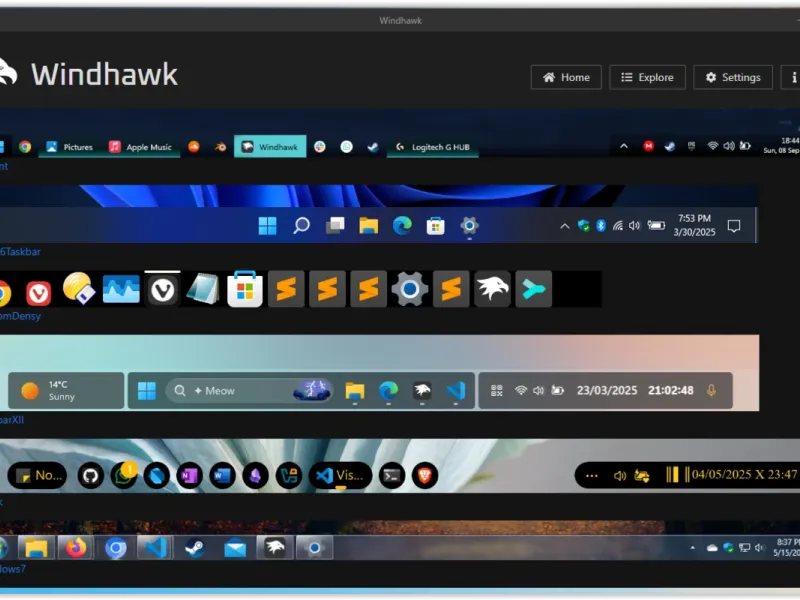Click the Bluetooth tray icon

pyautogui.click(x=601, y=226)
